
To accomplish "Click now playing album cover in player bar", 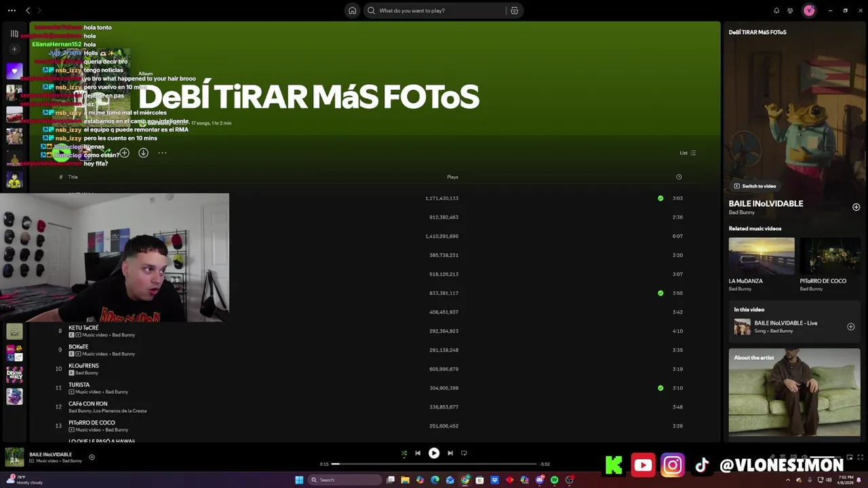I will (14, 457).
